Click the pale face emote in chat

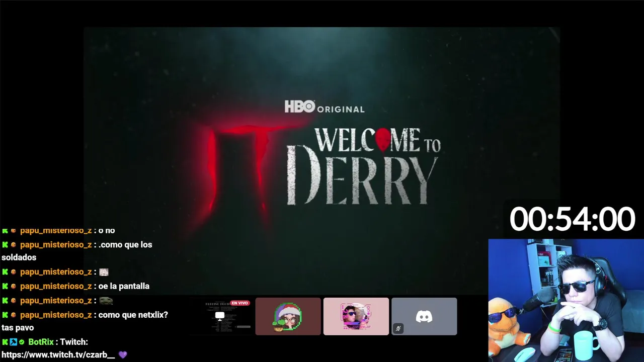click(104, 272)
